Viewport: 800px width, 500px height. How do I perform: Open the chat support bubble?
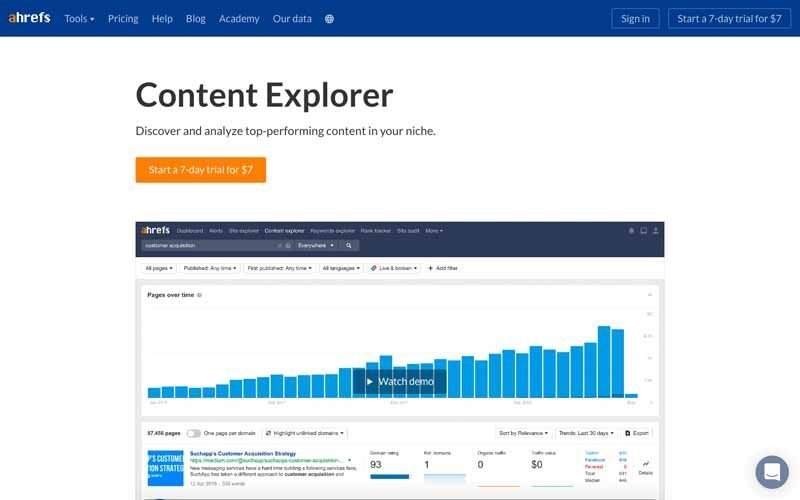[771, 472]
